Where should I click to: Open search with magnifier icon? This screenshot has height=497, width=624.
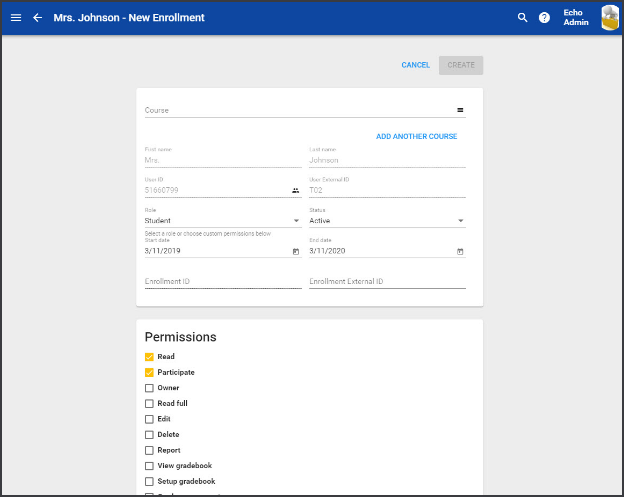pos(522,18)
